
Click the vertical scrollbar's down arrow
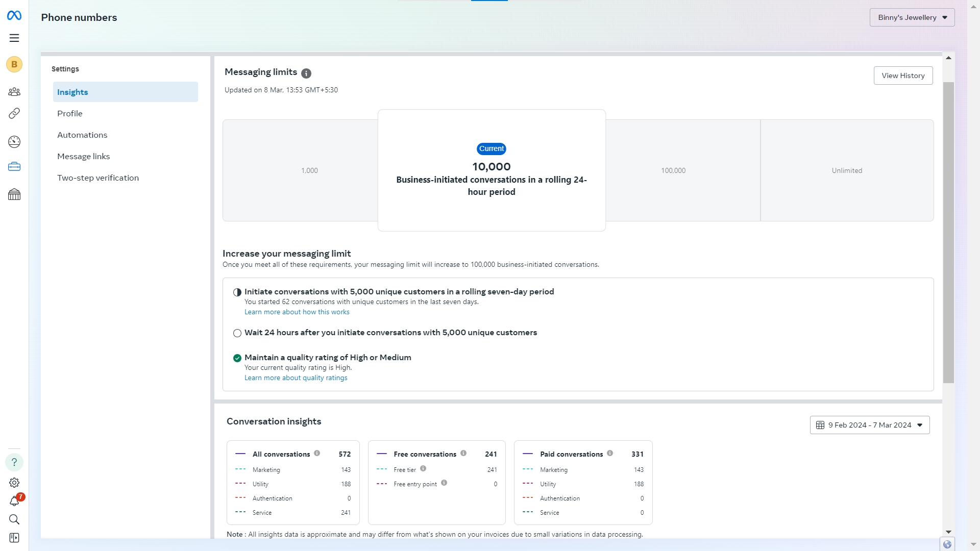pos(948,532)
